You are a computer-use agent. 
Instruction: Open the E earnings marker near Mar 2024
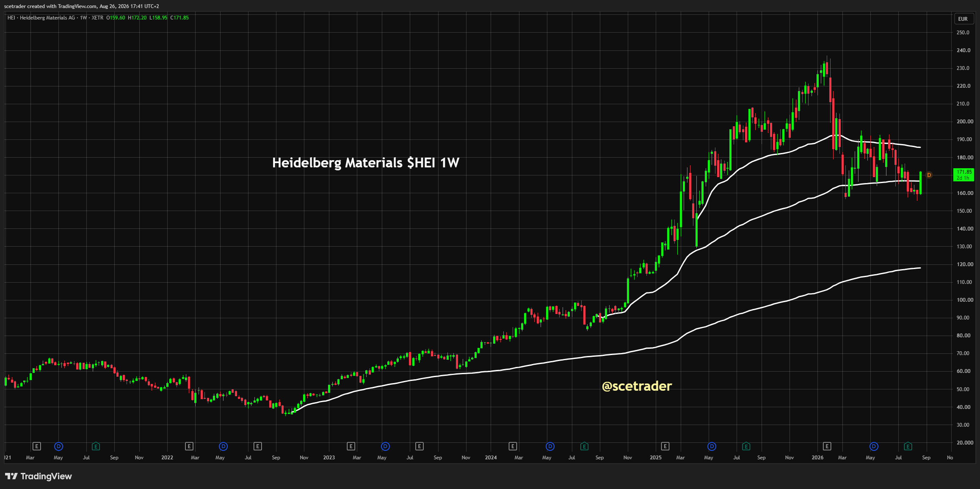coord(513,446)
